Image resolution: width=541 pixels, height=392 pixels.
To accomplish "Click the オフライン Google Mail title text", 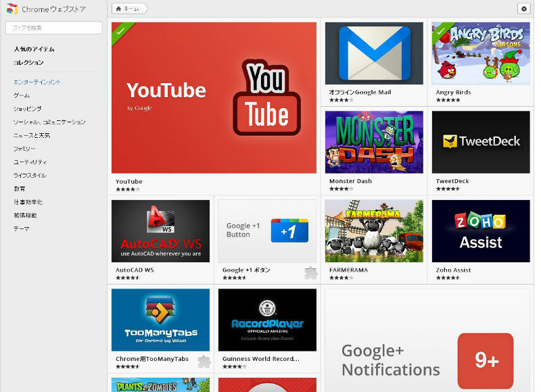I will coord(360,92).
